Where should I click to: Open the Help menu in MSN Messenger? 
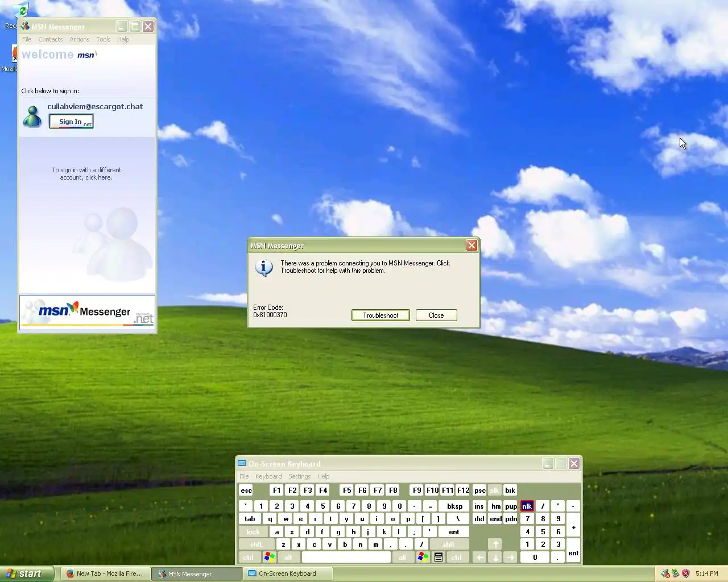click(x=123, y=39)
